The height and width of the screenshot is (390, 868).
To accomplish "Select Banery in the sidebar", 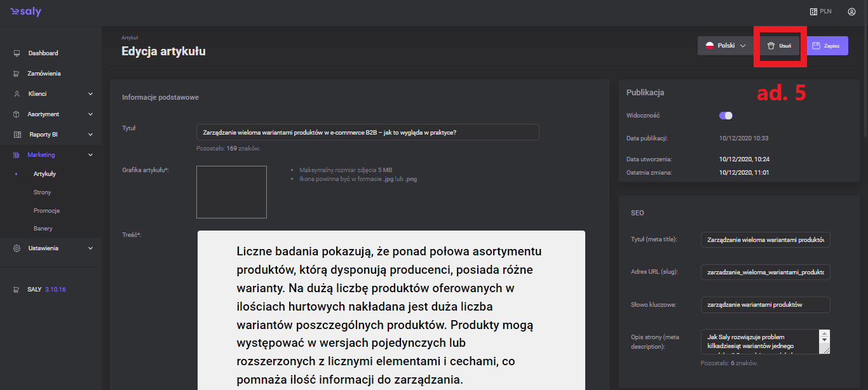I will pos(43,229).
